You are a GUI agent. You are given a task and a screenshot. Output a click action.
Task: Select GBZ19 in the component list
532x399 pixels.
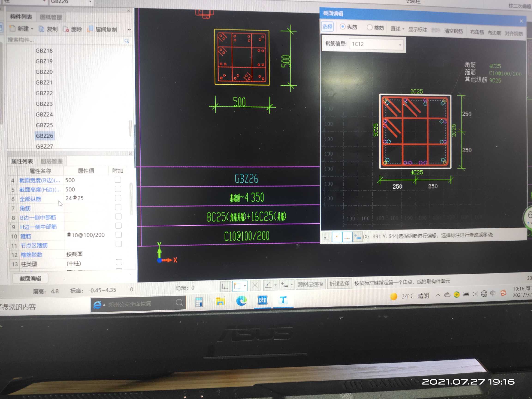44,61
